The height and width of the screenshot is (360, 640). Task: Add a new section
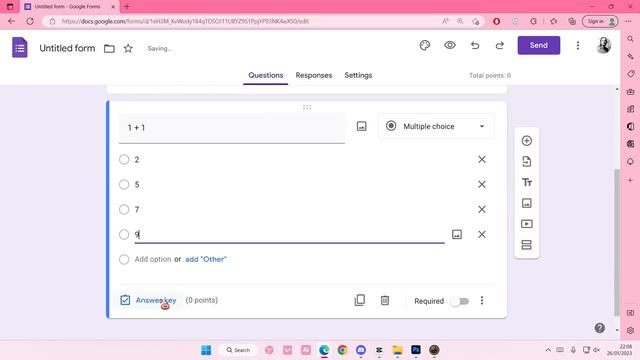527,245
